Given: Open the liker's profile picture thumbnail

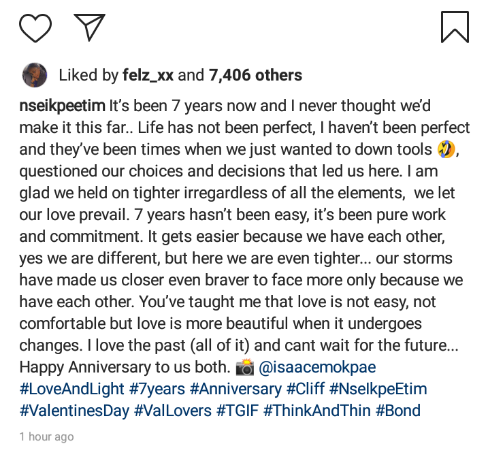Looking at the screenshot, I should coord(35,75).
